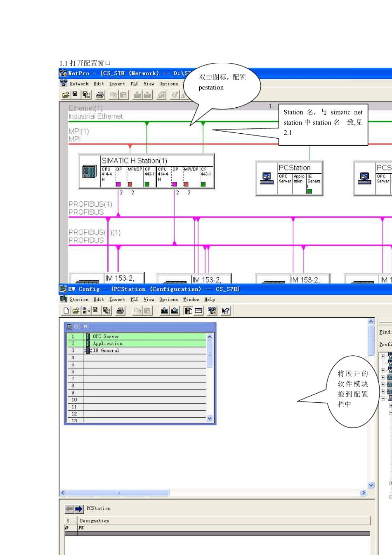Click Paste icon in NetPro toolbar
Image resolution: width=392 pixels, height=555 pixels.
[123, 95]
